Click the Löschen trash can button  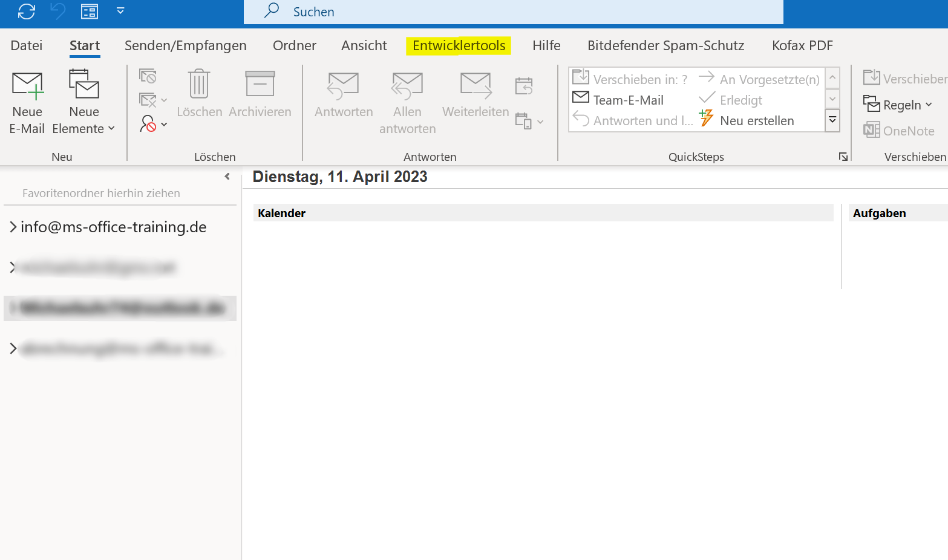pyautogui.click(x=199, y=94)
